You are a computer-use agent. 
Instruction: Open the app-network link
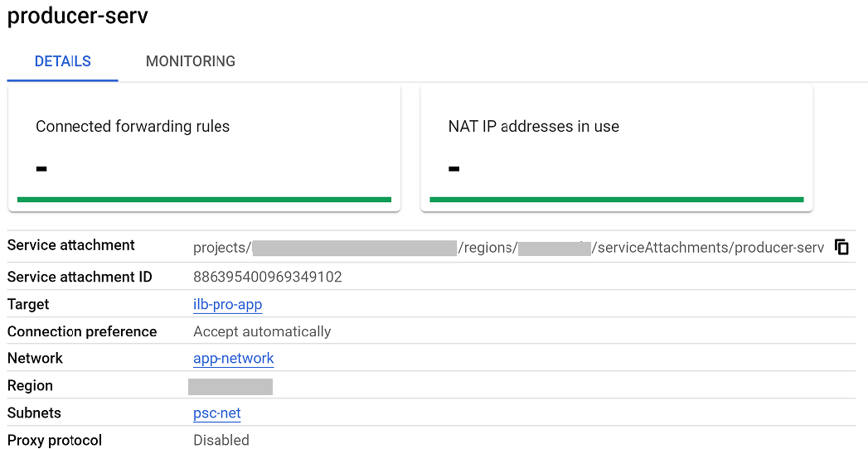[233, 359]
